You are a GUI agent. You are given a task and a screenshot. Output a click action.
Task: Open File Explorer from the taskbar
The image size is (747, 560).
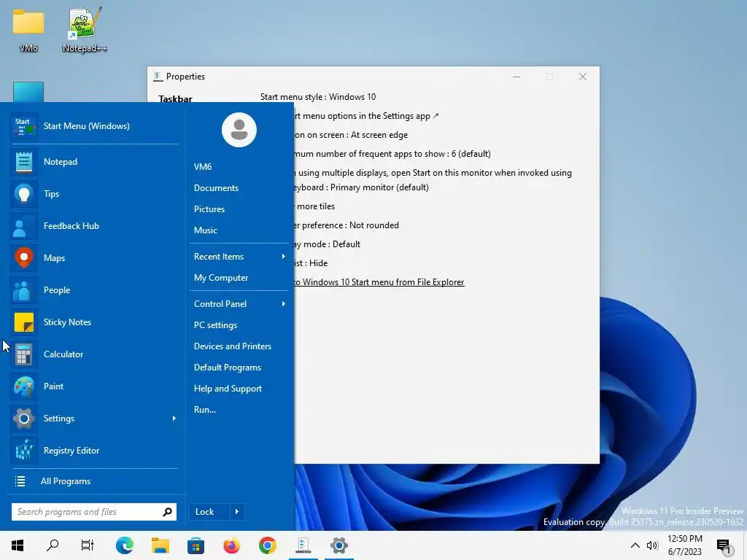pos(160,545)
